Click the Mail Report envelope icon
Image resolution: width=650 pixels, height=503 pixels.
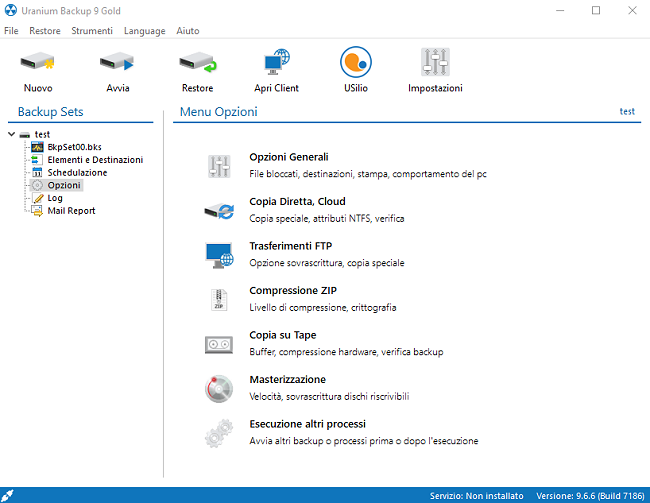pyautogui.click(x=37, y=211)
